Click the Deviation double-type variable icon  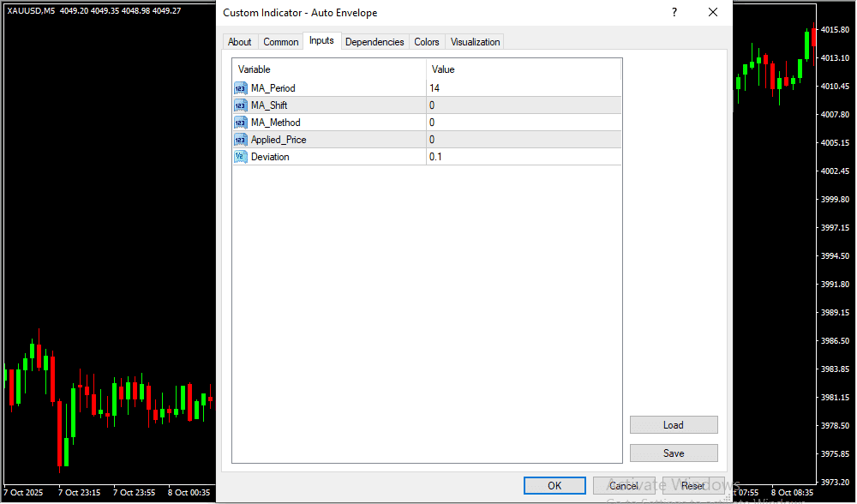[x=240, y=157]
